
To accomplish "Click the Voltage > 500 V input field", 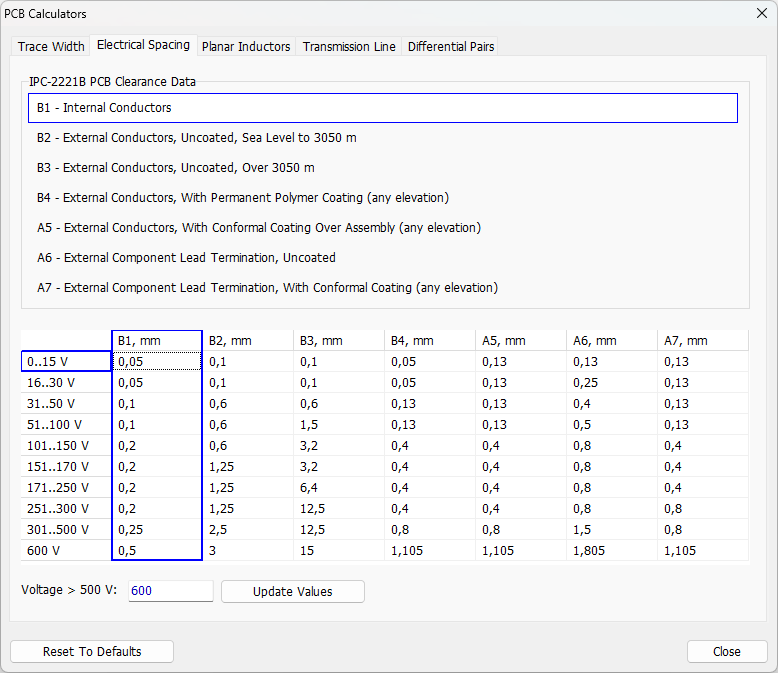I will pyautogui.click(x=171, y=591).
